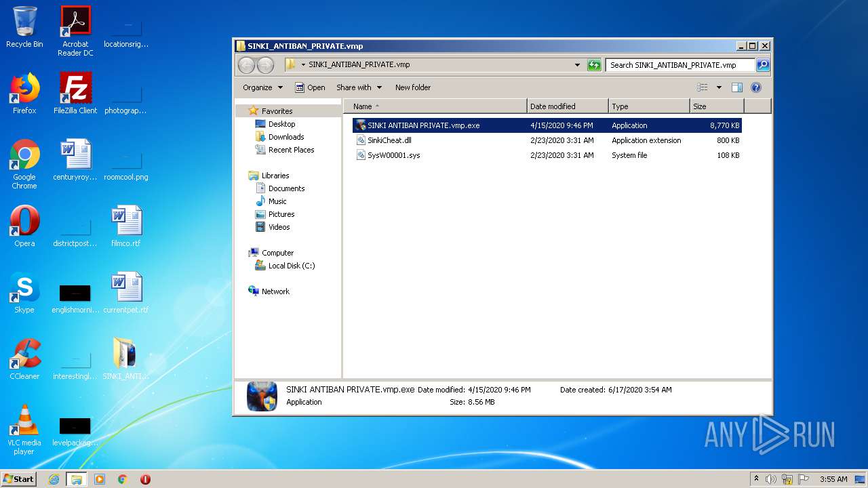Open Explorer help question mark icon
This screenshot has height=488, width=868.
pyautogui.click(x=756, y=87)
